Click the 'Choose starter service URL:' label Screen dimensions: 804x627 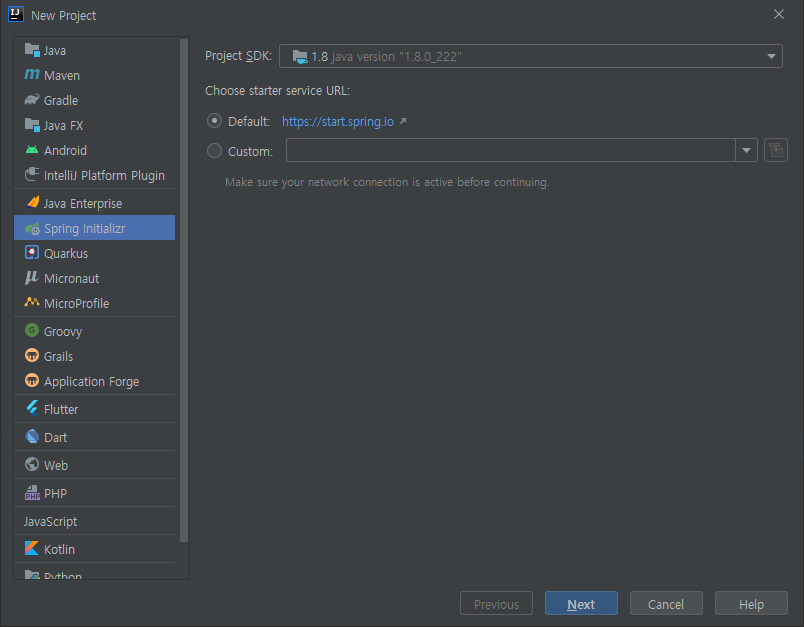pyautogui.click(x=277, y=91)
